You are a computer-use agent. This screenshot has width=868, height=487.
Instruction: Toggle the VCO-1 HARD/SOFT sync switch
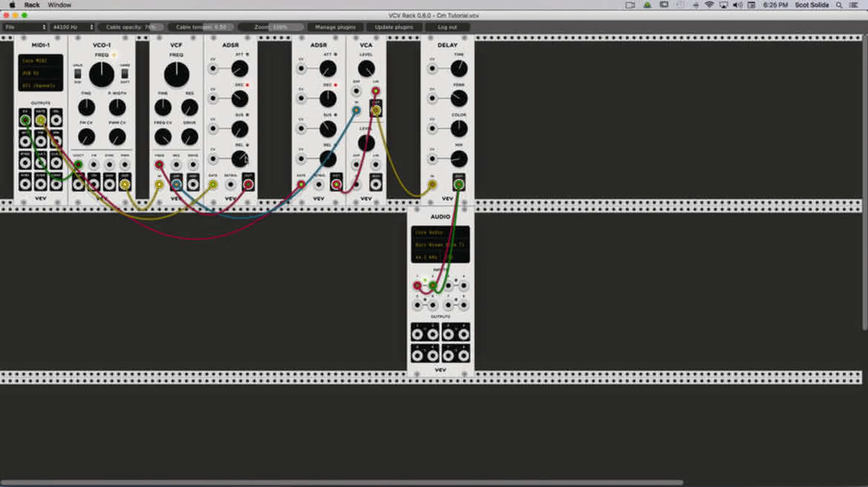point(125,73)
